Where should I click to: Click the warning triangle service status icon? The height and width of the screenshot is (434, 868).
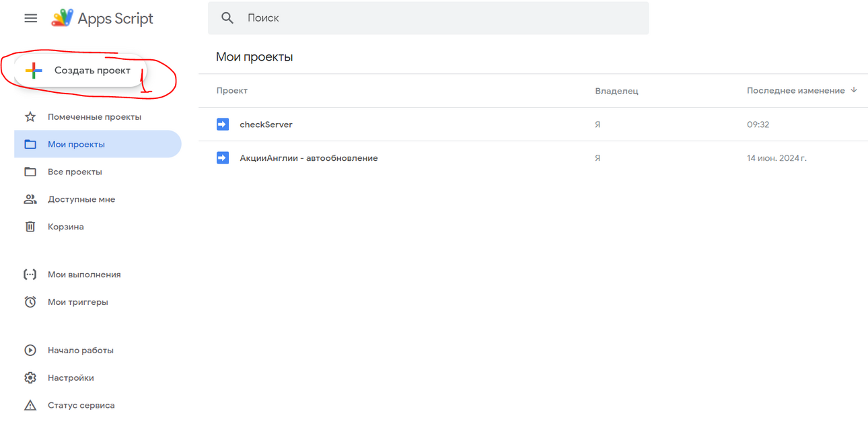[30, 406]
